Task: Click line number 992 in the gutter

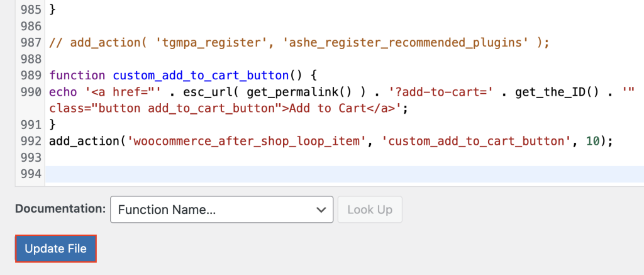Action: point(30,140)
